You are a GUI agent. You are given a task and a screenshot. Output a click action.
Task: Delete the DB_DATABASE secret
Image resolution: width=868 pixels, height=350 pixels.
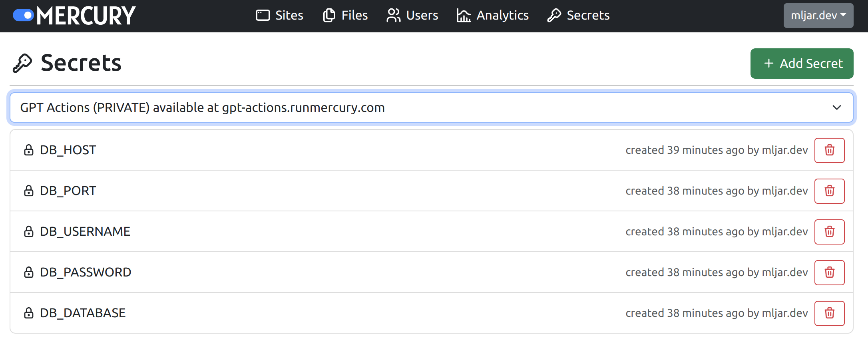click(x=829, y=313)
